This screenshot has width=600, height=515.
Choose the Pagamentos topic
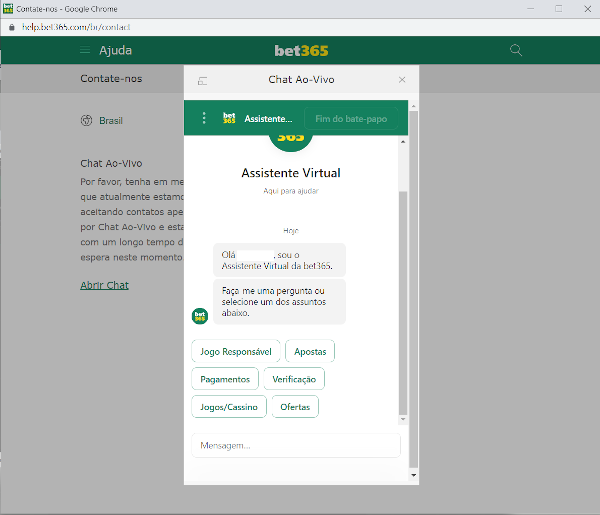[x=225, y=379]
